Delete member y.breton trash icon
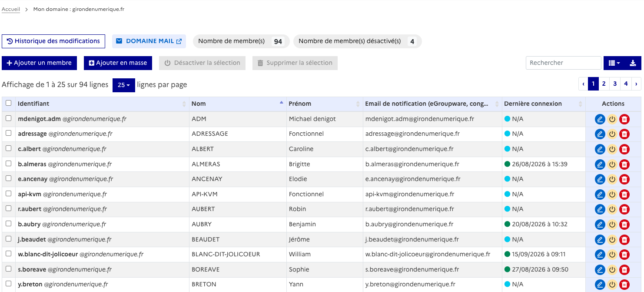The height and width of the screenshot is (292, 644). click(x=624, y=285)
